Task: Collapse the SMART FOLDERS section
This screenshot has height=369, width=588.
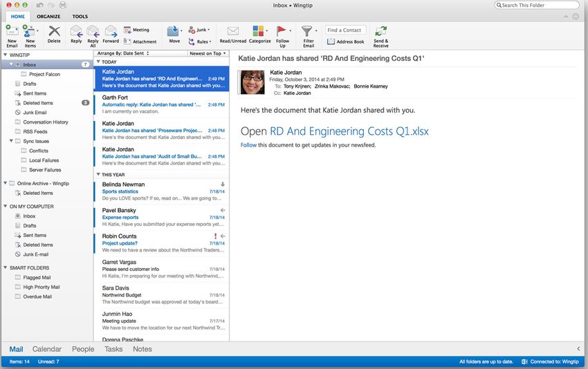Action: point(6,267)
